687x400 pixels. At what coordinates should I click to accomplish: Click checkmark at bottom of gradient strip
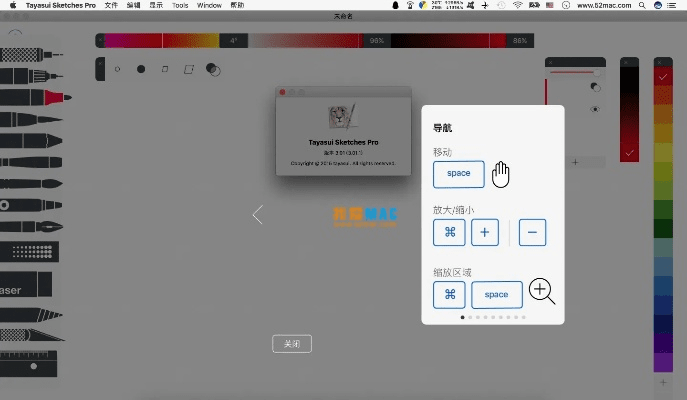point(628,153)
